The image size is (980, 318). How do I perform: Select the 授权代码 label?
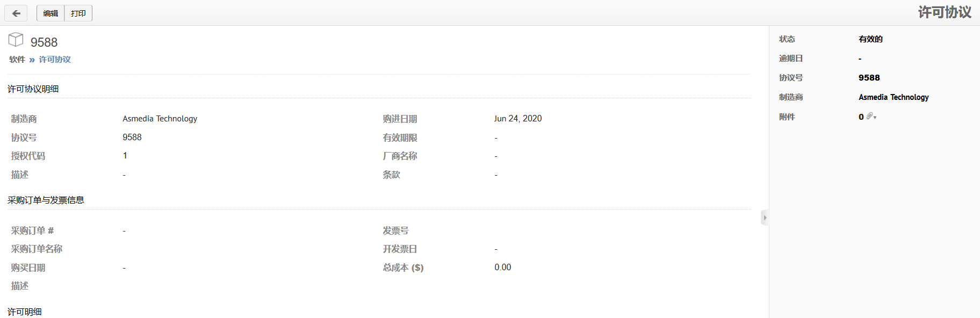pos(28,156)
